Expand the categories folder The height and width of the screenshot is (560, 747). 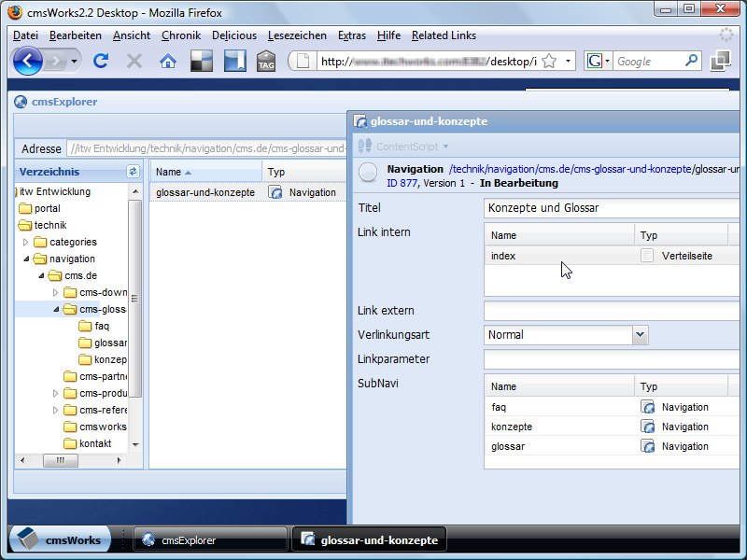coord(26,243)
